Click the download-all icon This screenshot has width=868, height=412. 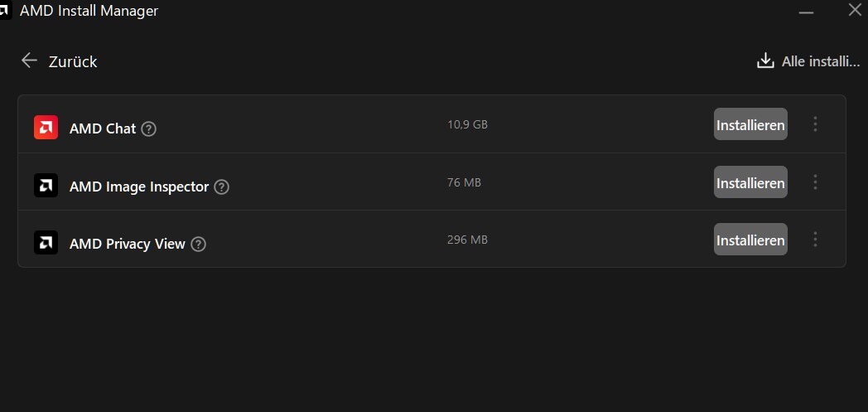tap(765, 61)
